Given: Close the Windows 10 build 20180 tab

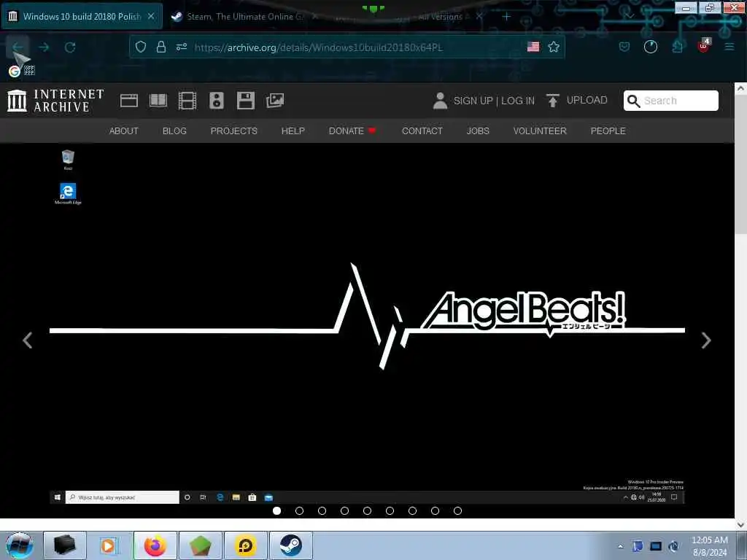Looking at the screenshot, I should 151,16.
